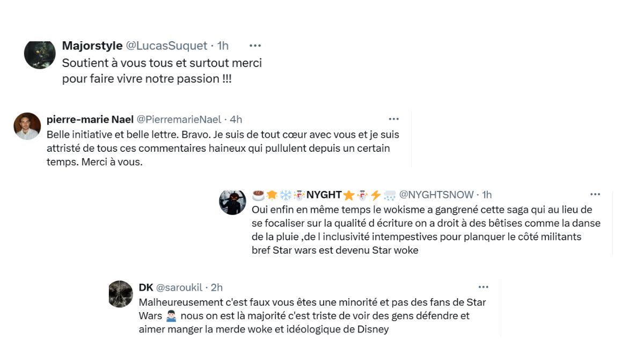Screen dimensions: 644x362
Task: Click the DK display name
Action: [x=145, y=287]
